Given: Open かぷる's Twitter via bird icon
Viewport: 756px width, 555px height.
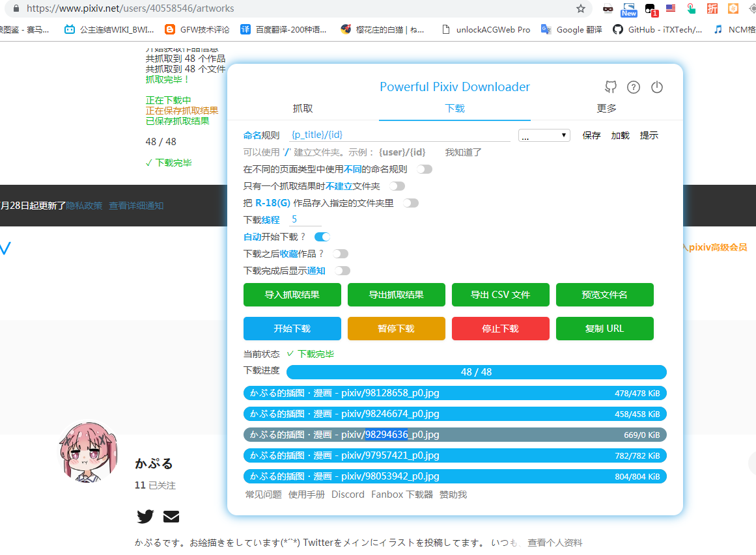Looking at the screenshot, I should point(145,516).
